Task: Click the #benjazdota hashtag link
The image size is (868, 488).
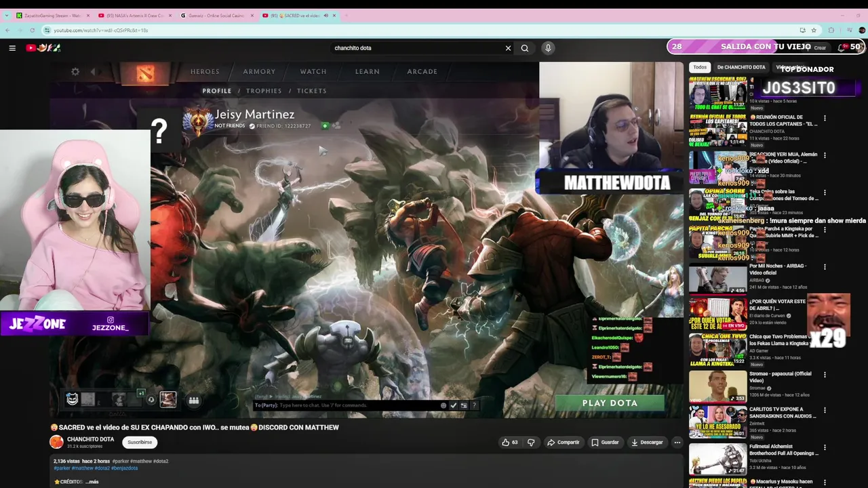Action: [x=124, y=468]
